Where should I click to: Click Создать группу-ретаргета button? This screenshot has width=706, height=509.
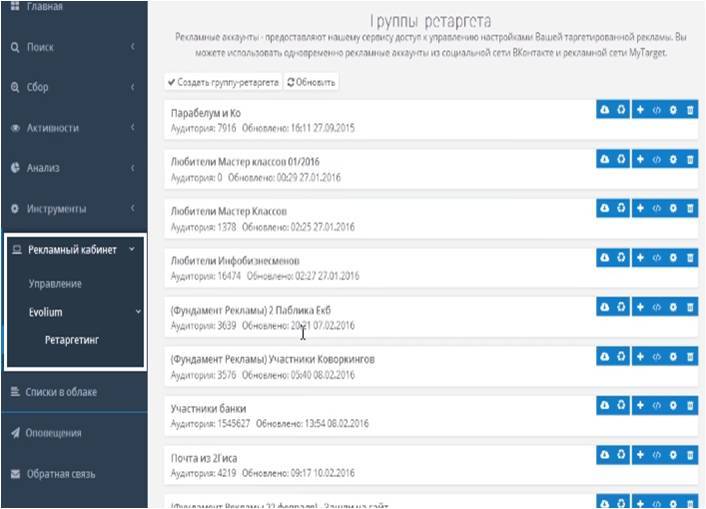223,82
